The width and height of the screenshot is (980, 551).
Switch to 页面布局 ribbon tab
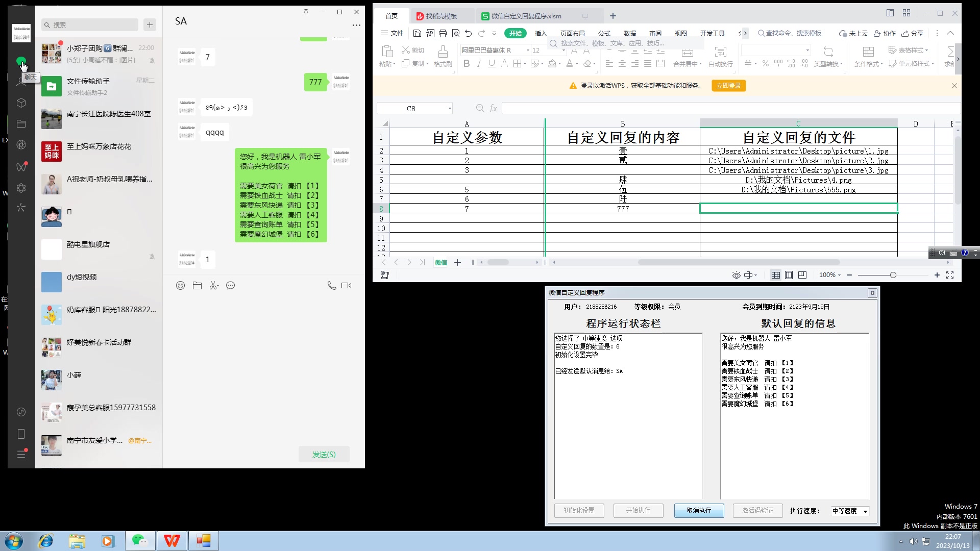point(572,33)
